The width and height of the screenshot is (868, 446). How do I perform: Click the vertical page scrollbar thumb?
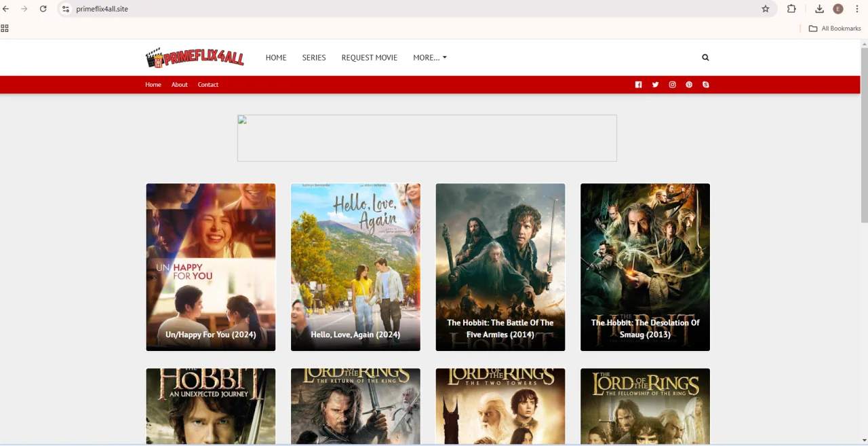864,135
